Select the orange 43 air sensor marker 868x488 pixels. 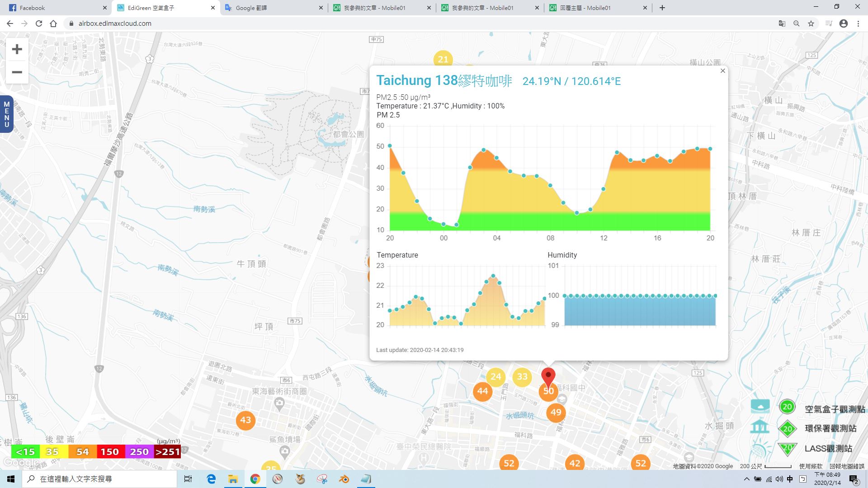coord(245,420)
